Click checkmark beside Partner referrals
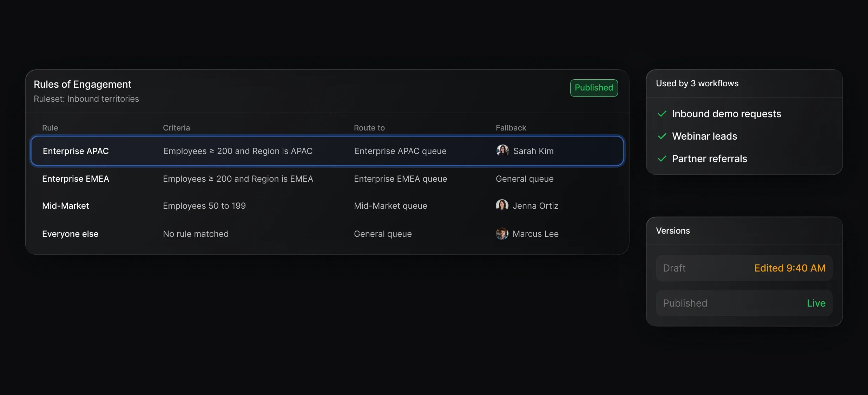 [662, 159]
